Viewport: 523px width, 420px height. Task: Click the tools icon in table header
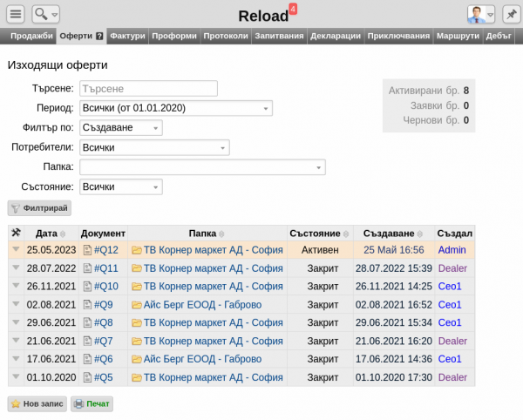(x=16, y=233)
